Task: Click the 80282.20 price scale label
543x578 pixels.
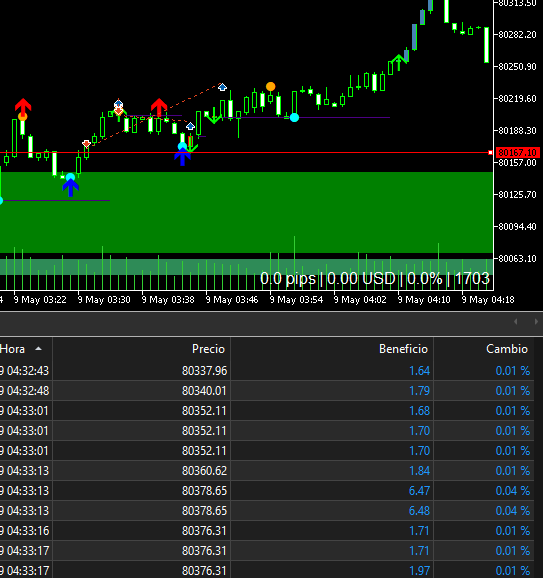Action: [x=517, y=35]
